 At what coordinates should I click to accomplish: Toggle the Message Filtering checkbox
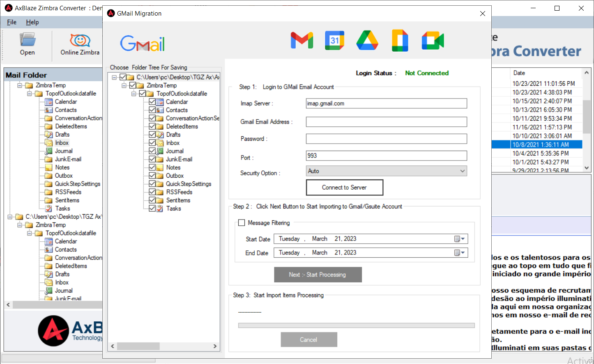242,223
